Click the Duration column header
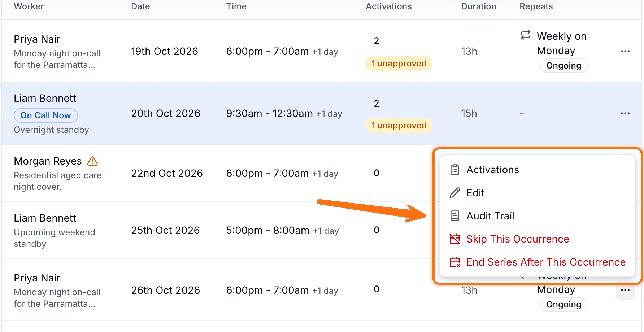This screenshot has height=332, width=644. 479,6
